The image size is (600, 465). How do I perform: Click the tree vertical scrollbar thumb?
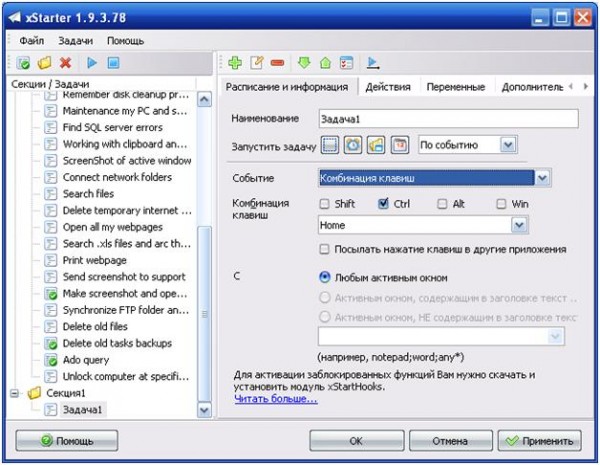pyautogui.click(x=204, y=314)
